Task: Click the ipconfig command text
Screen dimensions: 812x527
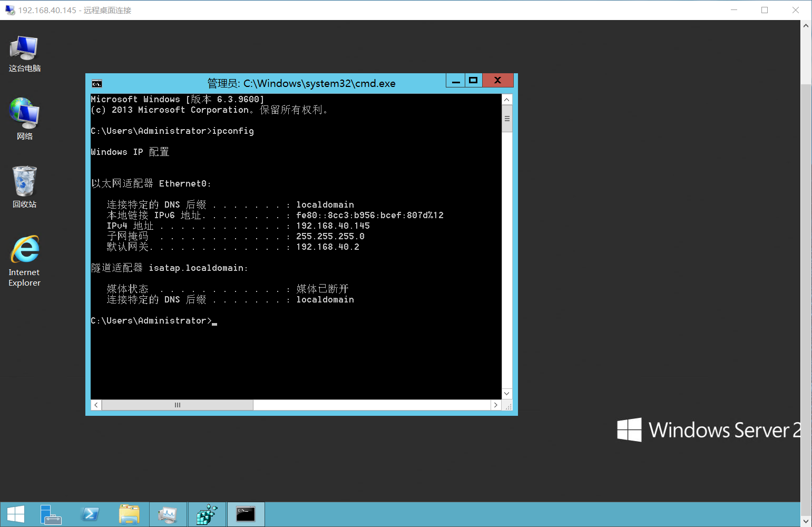Action: pyautogui.click(x=233, y=131)
